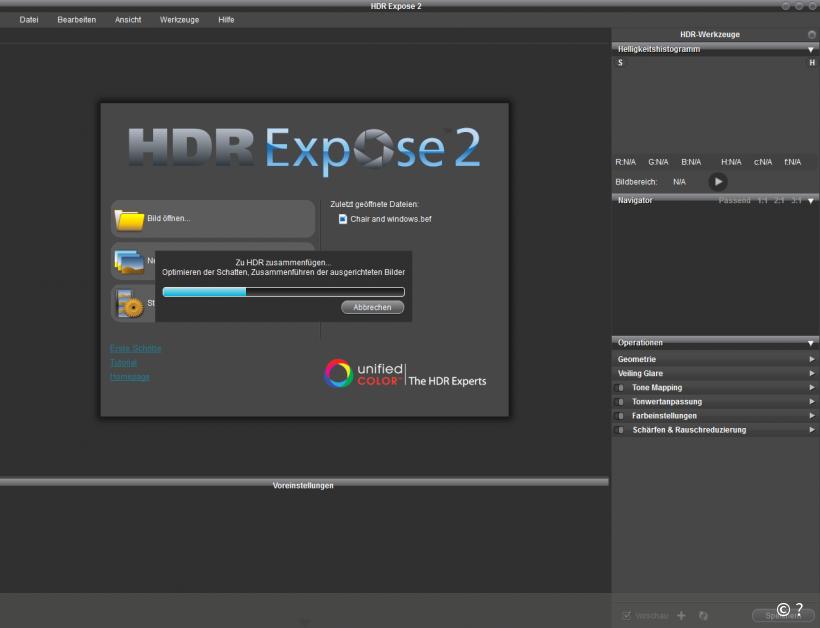This screenshot has width=820, height=628.
Task: Click the H:N/A readout
Action: pyautogui.click(x=731, y=162)
